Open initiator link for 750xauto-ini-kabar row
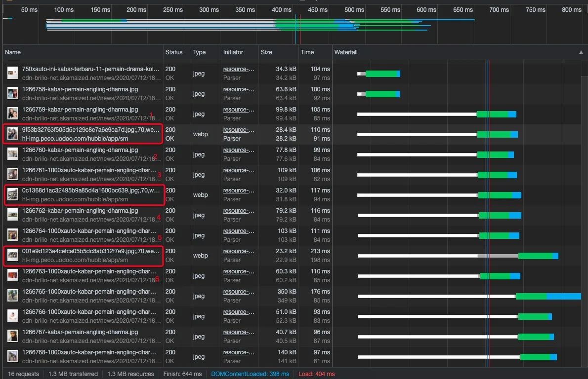The image size is (588, 379). 239,69
